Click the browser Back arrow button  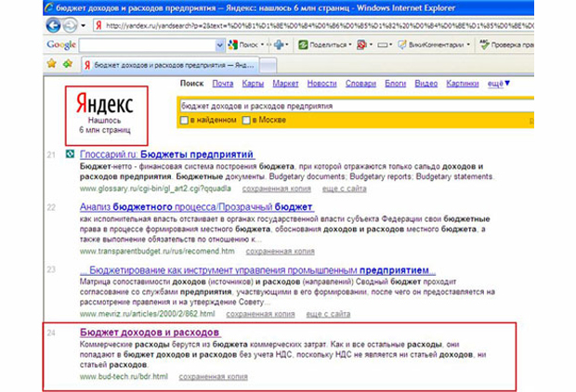point(53,26)
